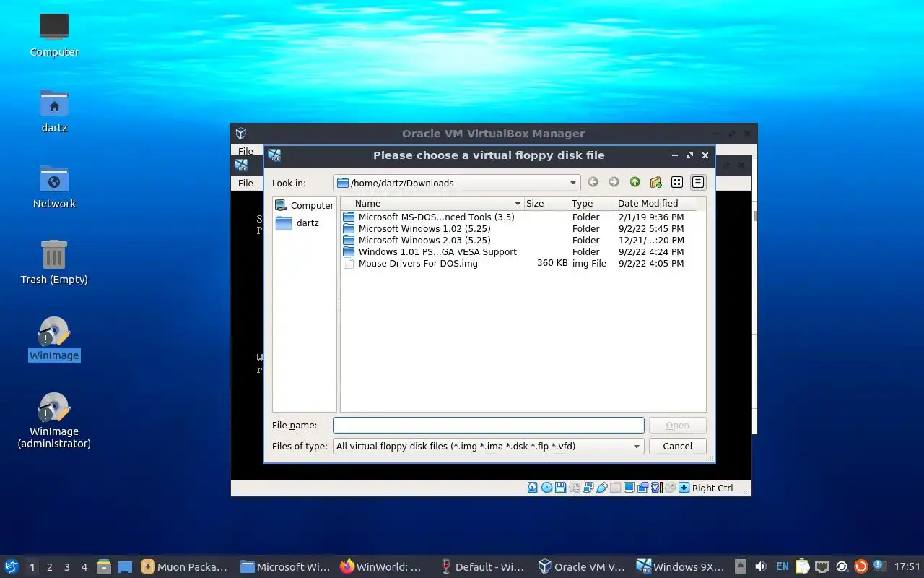Go forward in the file dialog
Viewport: 924px width, 578px height.
614,183
